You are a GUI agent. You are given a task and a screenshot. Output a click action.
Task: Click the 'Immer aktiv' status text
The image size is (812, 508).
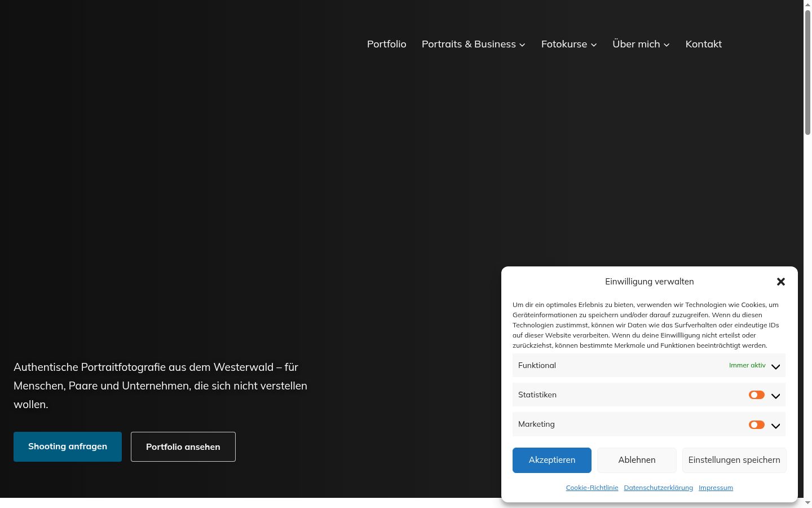(x=747, y=365)
